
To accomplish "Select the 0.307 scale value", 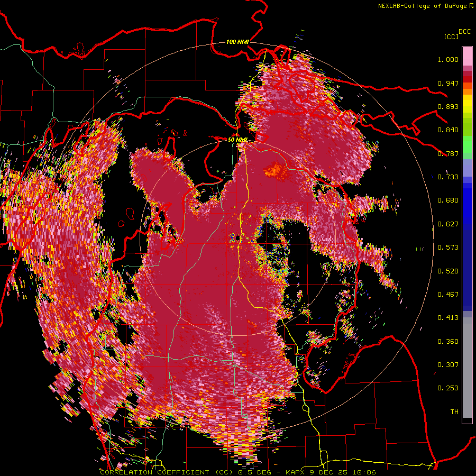I will [x=448, y=365].
